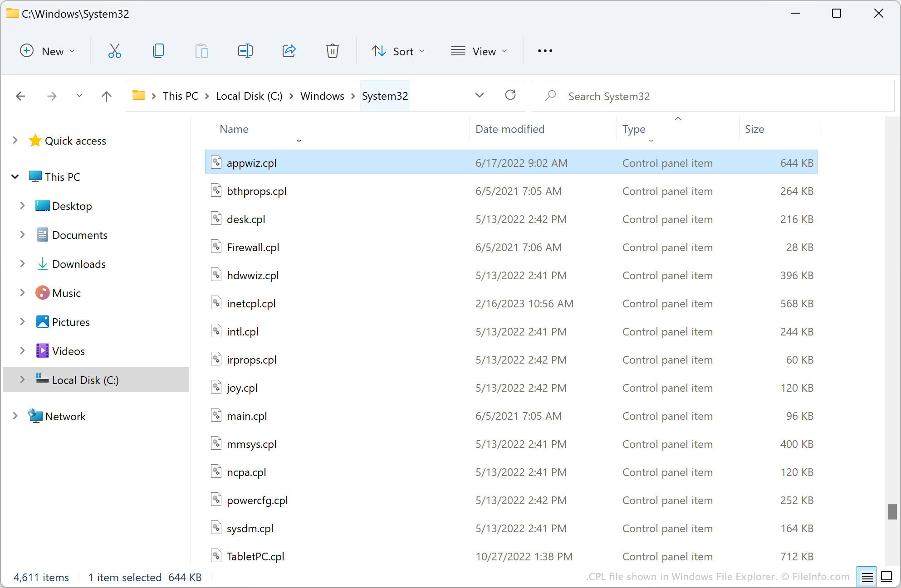Collapse the This PC tree node
This screenshot has height=588, width=901.
pyautogui.click(x=15, y=177)
